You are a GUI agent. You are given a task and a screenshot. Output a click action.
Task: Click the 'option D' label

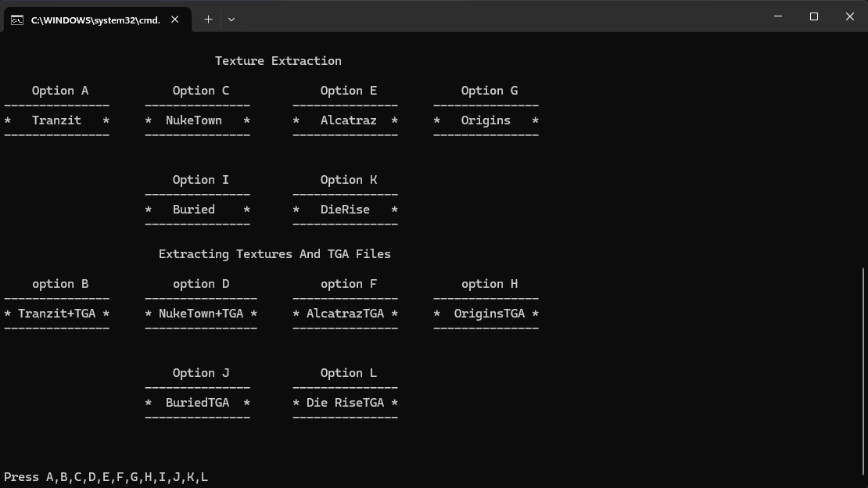tap(200, 284)
